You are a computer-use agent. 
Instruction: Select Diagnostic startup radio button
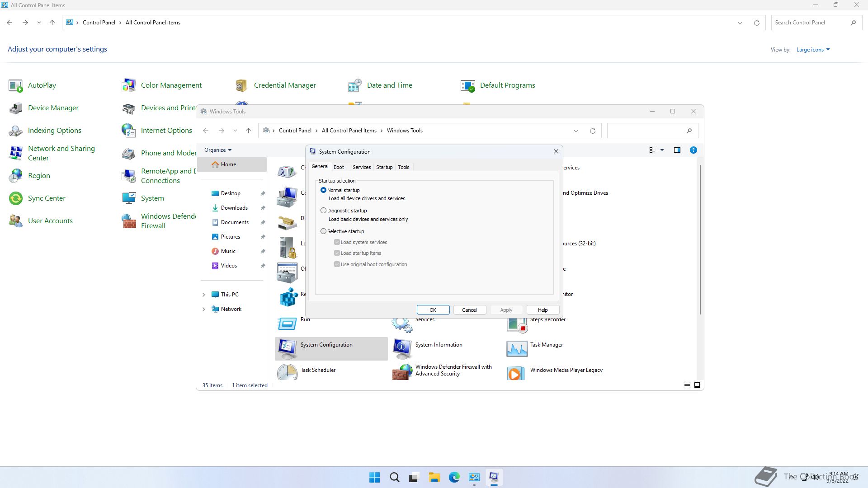[x=323, y=211]
